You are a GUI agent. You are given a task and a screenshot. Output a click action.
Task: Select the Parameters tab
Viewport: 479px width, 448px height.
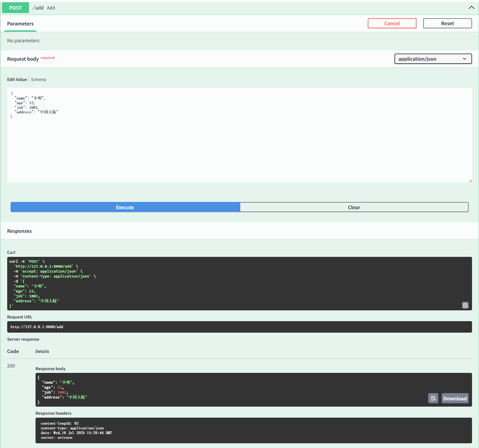point(20,24)
